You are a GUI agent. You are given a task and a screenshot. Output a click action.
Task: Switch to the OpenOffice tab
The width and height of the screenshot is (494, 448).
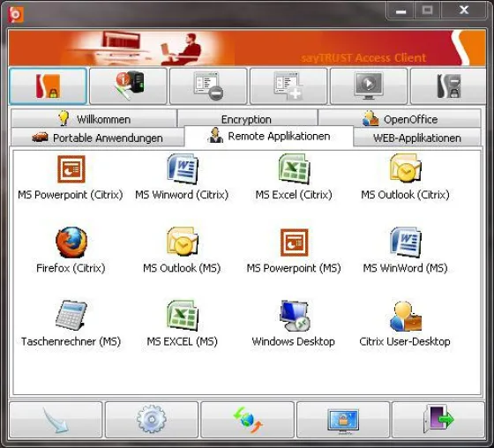pyautogui.click(x=400, y=119)
